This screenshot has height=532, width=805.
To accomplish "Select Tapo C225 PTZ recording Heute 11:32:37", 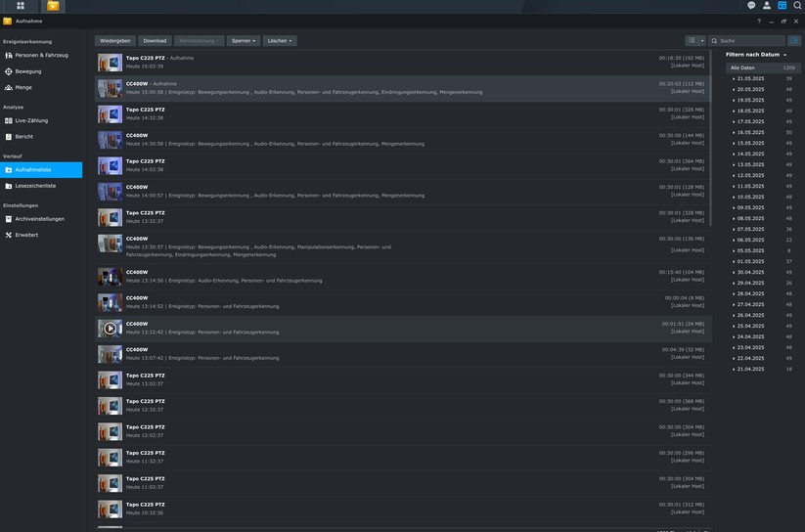I will click(403, 457).
